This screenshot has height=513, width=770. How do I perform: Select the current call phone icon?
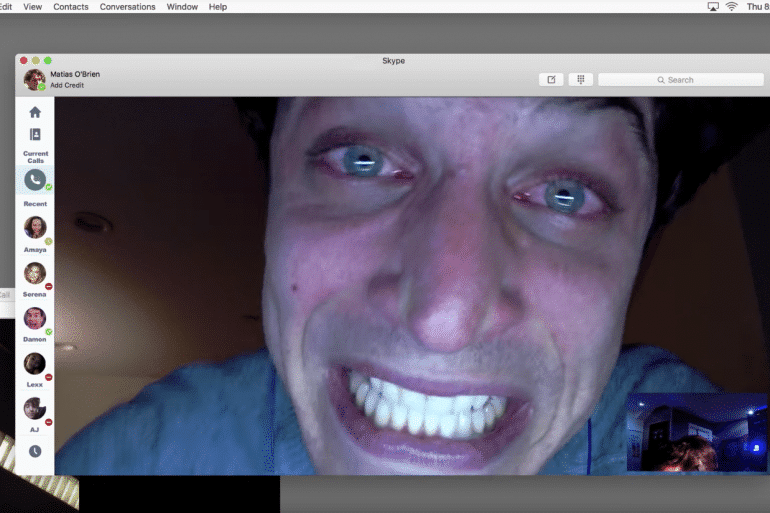(x=35, y=180)
